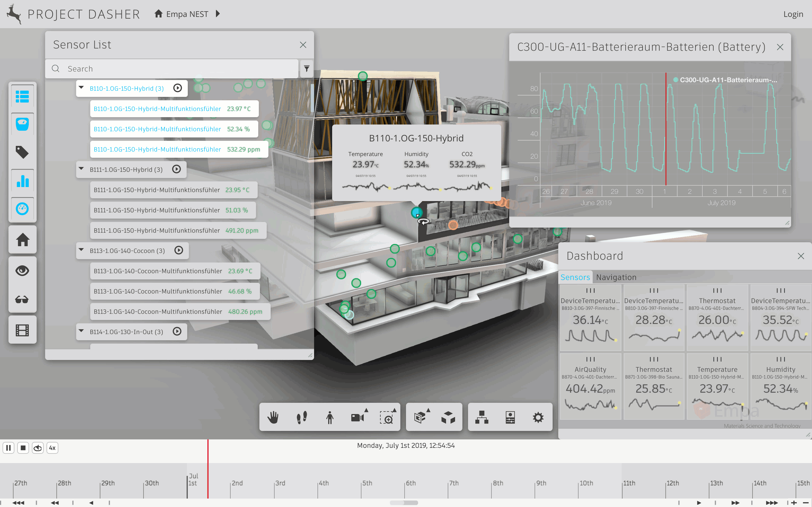Pause the timeline playback

coord(8,448)
